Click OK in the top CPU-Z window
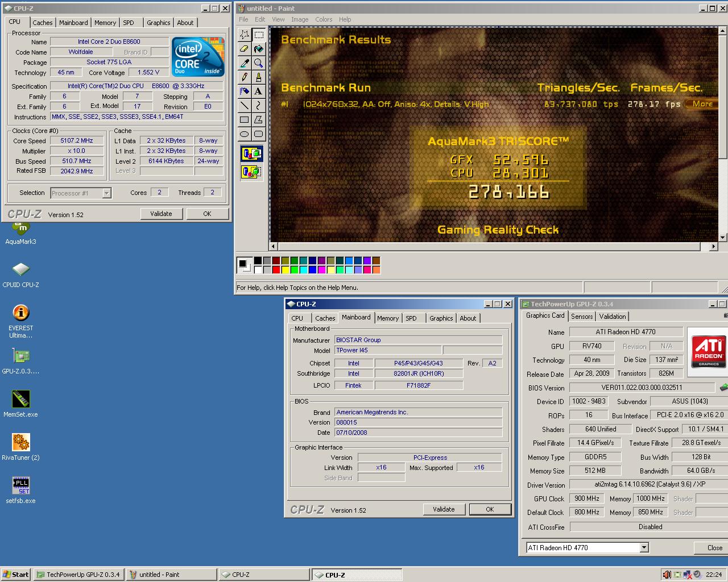 pyautogui.click(x=207, y=214)
